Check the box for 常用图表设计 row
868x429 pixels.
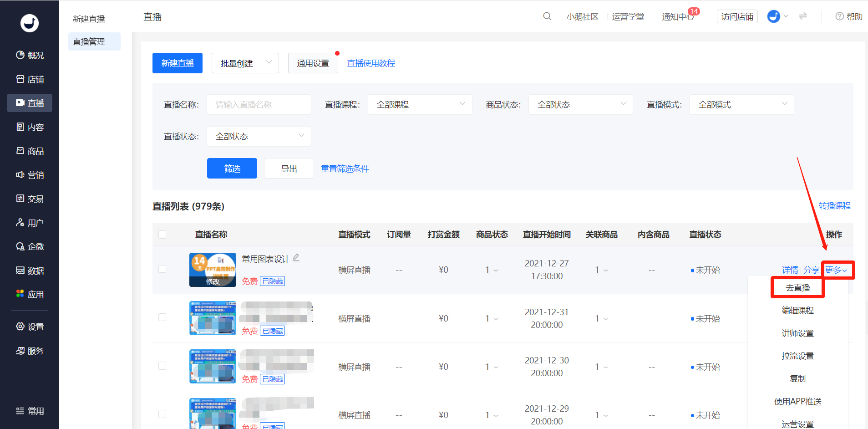162,269
